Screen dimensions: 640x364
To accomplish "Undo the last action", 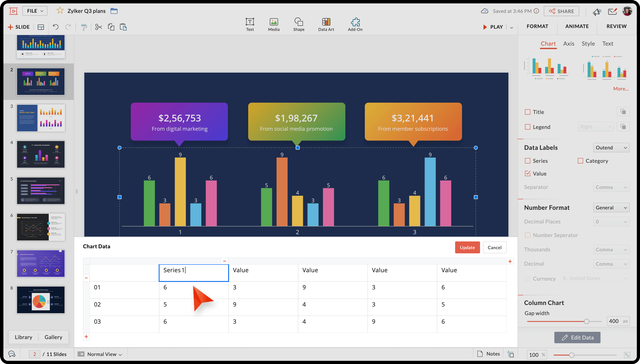I will 56,27.
